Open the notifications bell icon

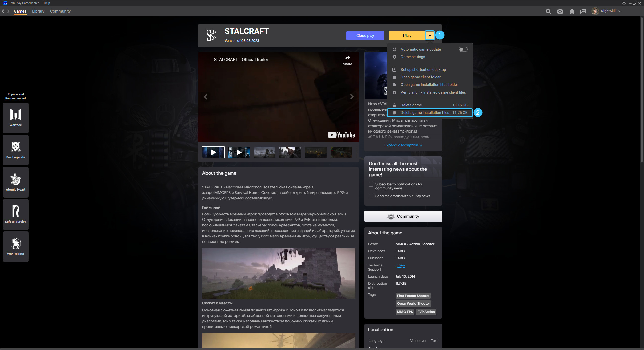click(x=572, y=11)
